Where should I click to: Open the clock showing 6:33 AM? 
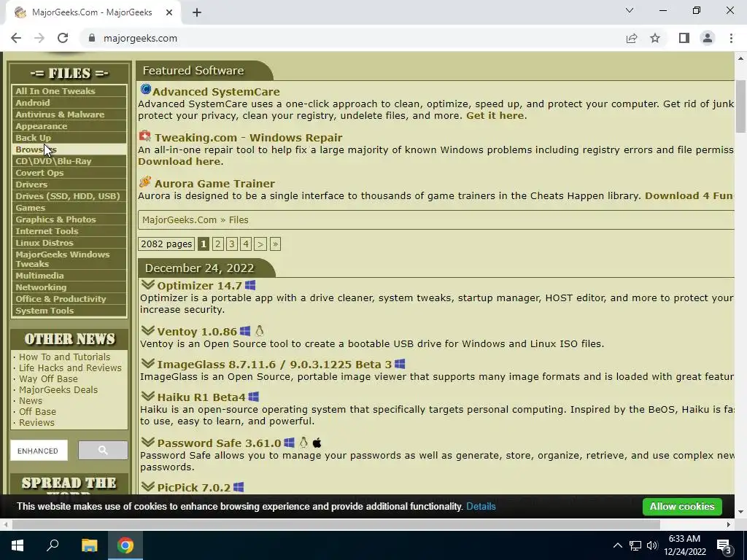pos(684,545)
